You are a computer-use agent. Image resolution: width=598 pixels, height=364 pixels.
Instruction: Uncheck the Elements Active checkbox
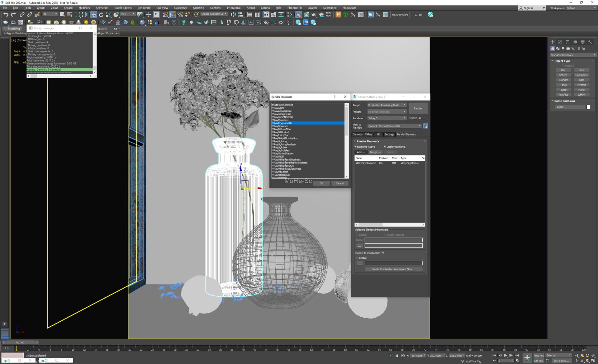pyautogui.click(x=355, y=147)
